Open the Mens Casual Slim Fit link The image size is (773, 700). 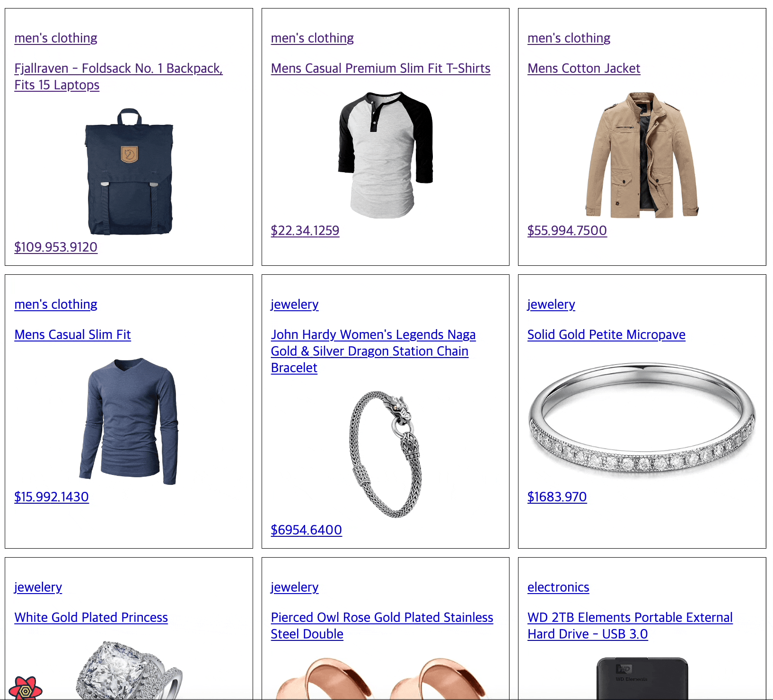tap(72, 335)
